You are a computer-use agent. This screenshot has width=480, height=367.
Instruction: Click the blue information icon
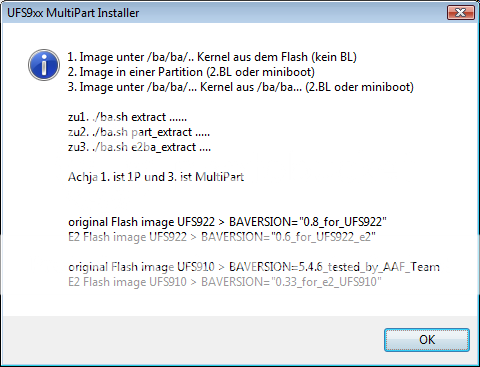[x=44, y=65]
